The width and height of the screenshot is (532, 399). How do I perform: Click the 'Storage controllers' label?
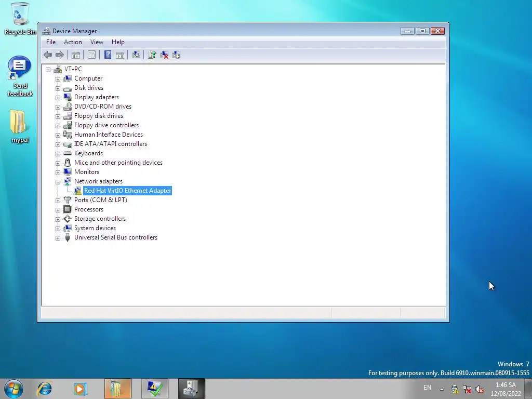tap(100, 219)
